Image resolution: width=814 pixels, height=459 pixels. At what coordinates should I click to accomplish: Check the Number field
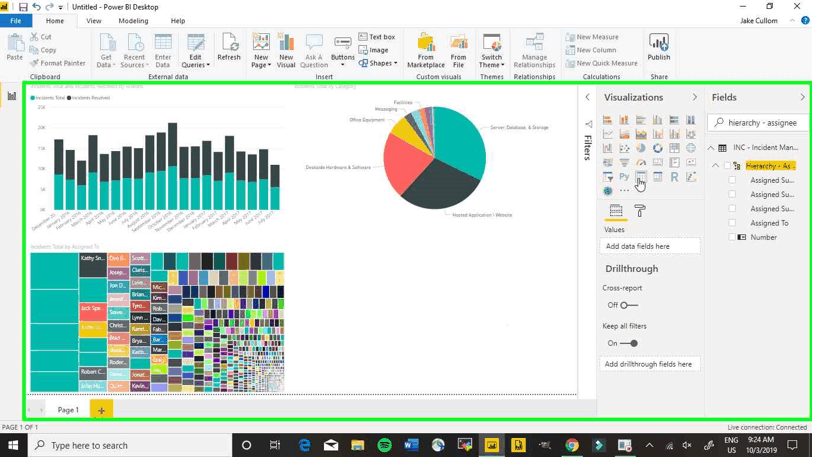coord(732,237)
